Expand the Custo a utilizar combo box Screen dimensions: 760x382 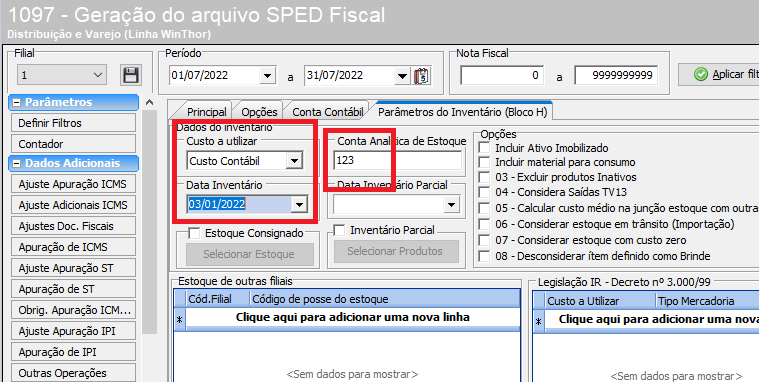294,161
